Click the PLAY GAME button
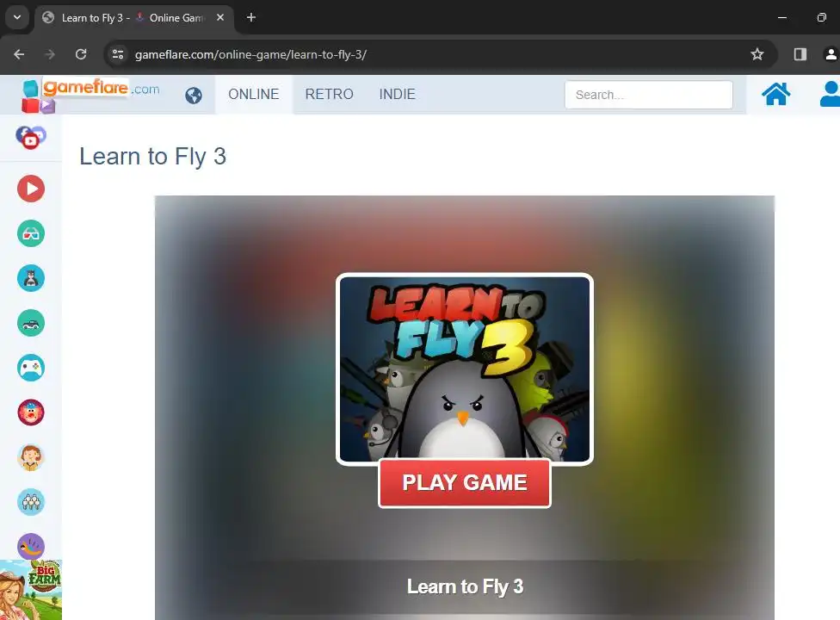 click(x=465, y=483)
